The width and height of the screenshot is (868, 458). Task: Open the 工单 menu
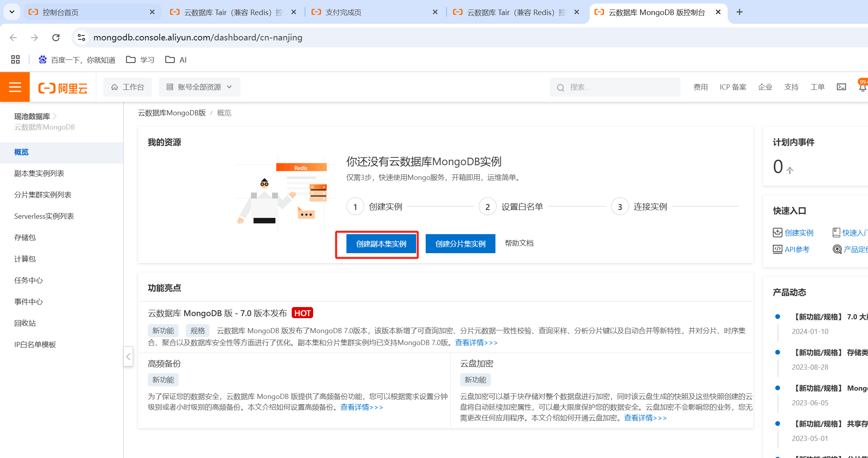click(817, 87)
